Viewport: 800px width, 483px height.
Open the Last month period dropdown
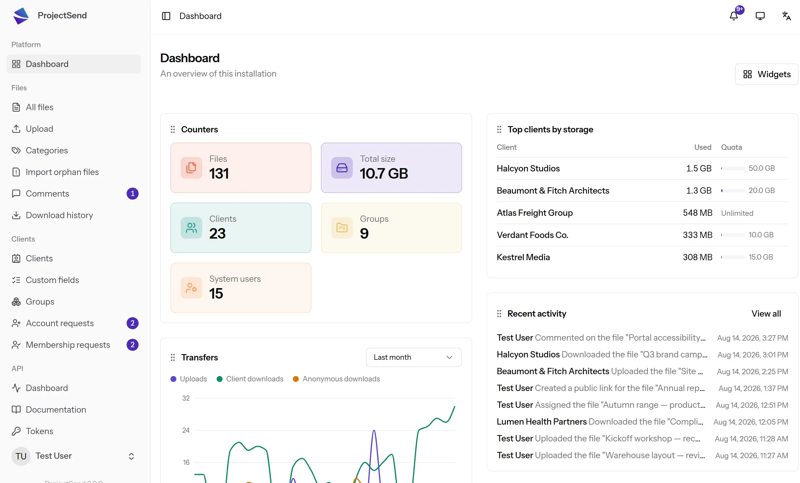coord(414,358)
